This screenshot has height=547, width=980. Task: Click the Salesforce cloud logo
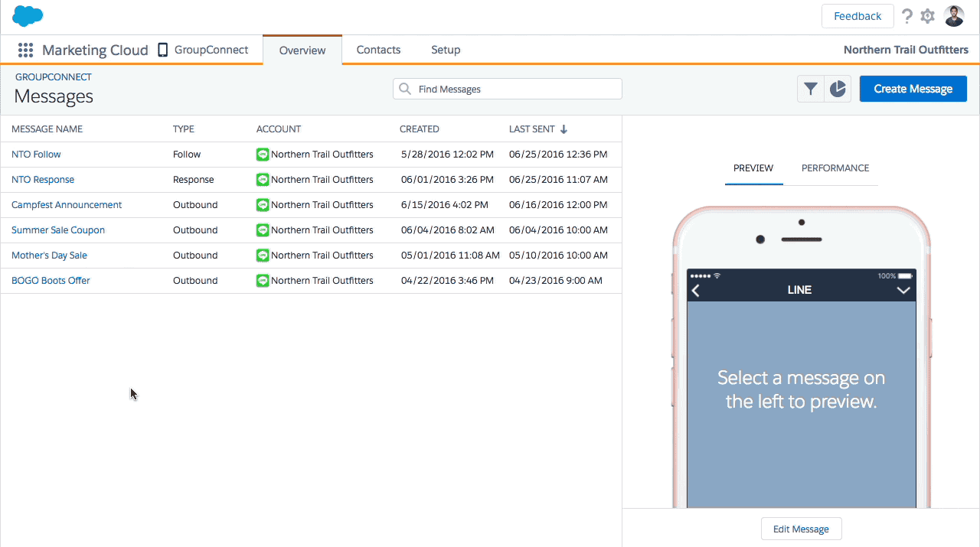coord(28,16)
